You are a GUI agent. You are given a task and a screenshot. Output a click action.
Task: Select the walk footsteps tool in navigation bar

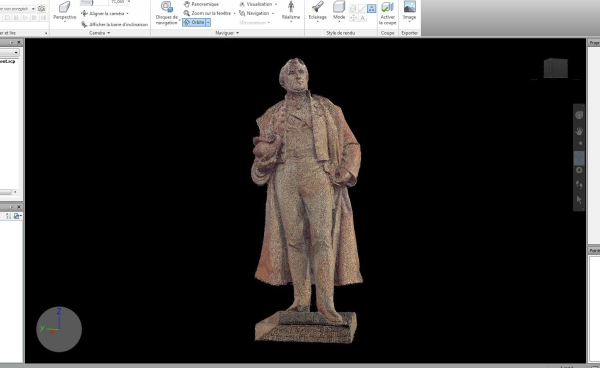[x=579, y=185]
